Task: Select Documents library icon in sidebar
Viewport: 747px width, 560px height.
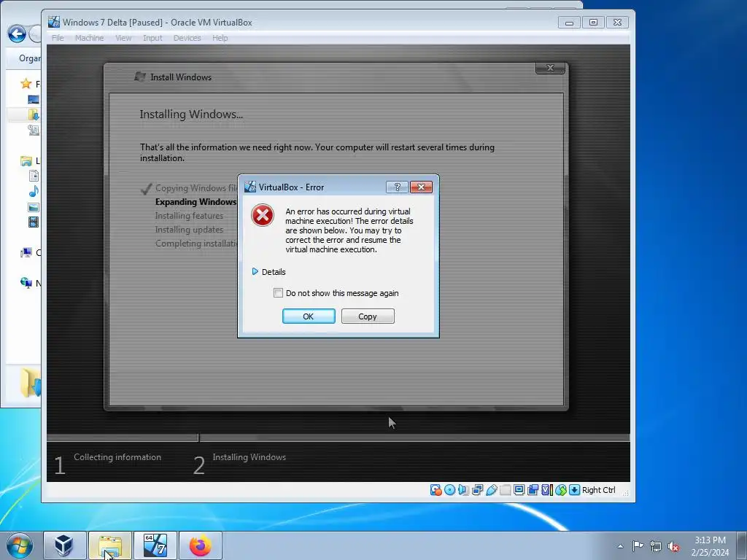Action: (x=34, y=176)
